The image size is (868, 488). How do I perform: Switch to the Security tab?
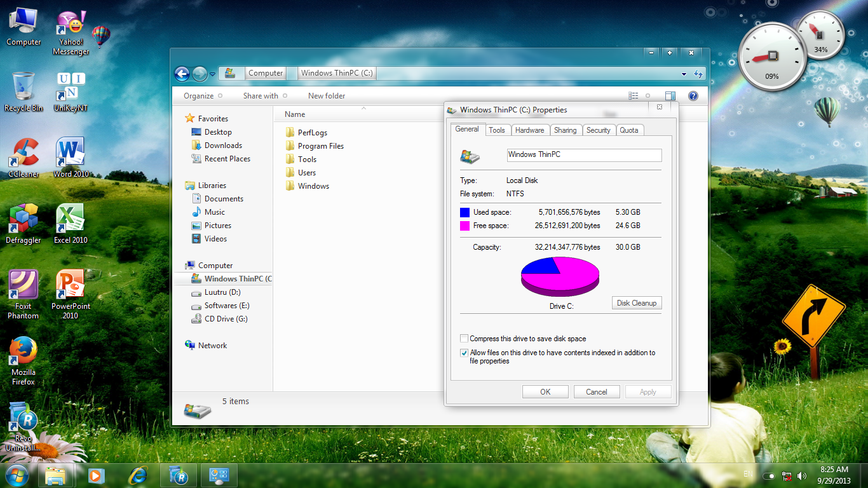pyautogui.click(x=598, y=130)
